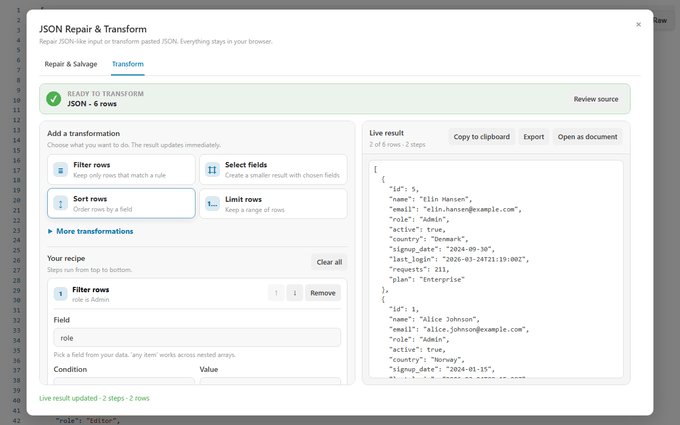Click "plan": "Enterprise" line in result
Viewport: 680px width, 425px height.
click(x=427, y=279)
